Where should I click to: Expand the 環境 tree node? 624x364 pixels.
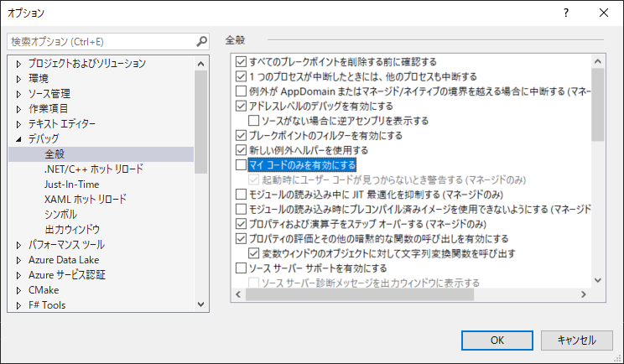click(18, 78)
